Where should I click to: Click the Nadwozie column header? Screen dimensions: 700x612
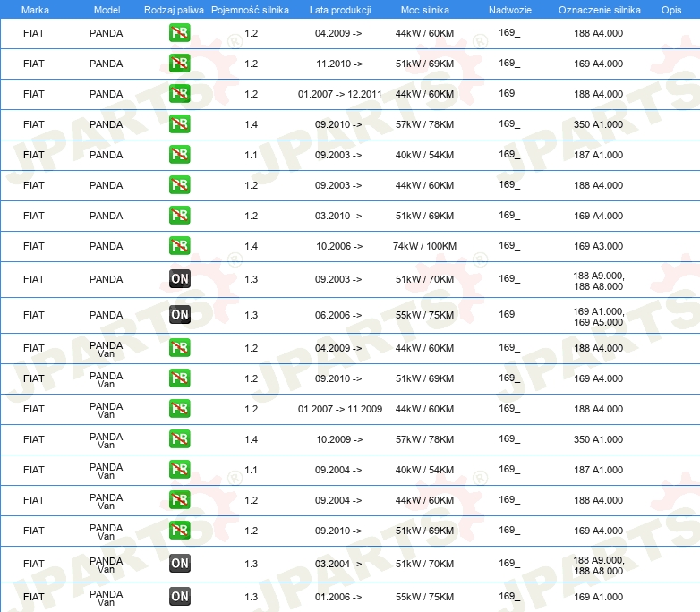pyautogui.click(x=510, y=10)
